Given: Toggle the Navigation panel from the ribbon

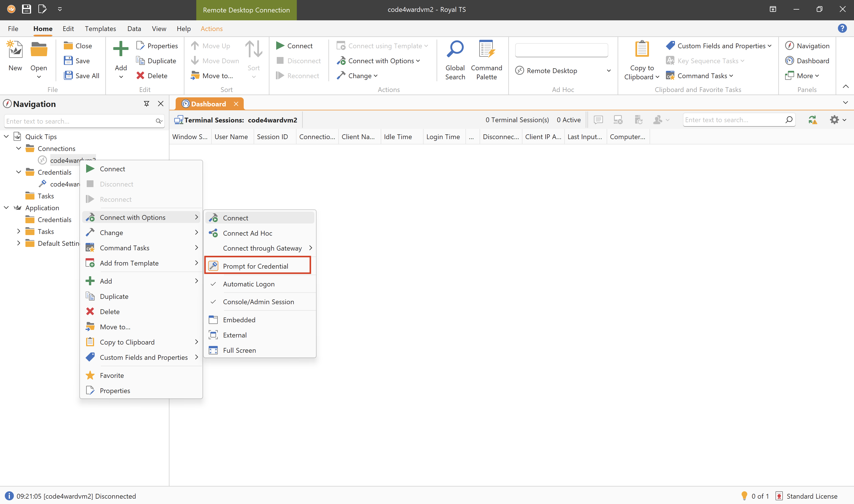Looking at the screenshot, I should pyautogui.click(x=807, y=45).
